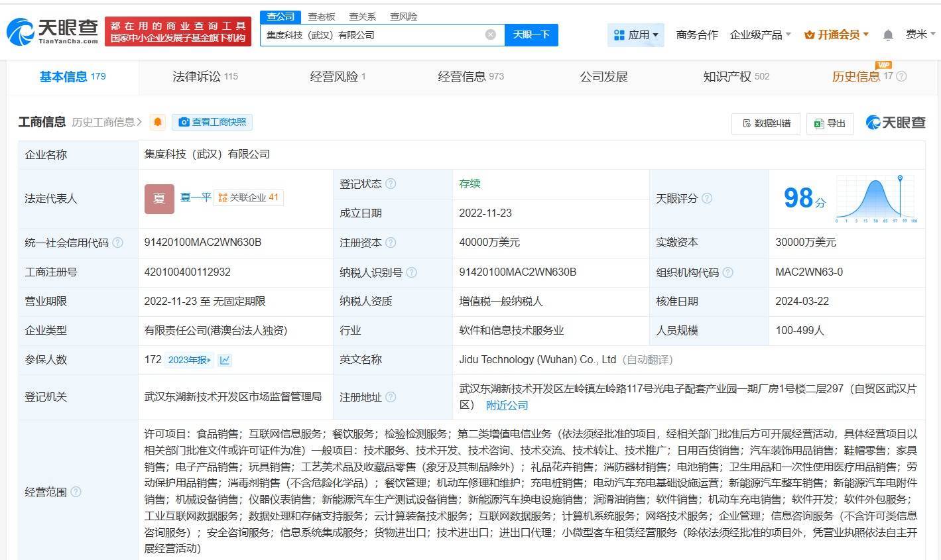
Task: Switch to the 公司发展 tab
Action: coord(603,77)
